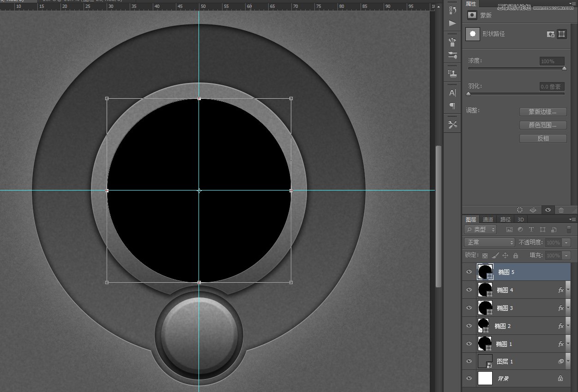Screen dimensions: 578x392
Task: Open the blend mode dropdown 正常
Action: pos(489,243)
